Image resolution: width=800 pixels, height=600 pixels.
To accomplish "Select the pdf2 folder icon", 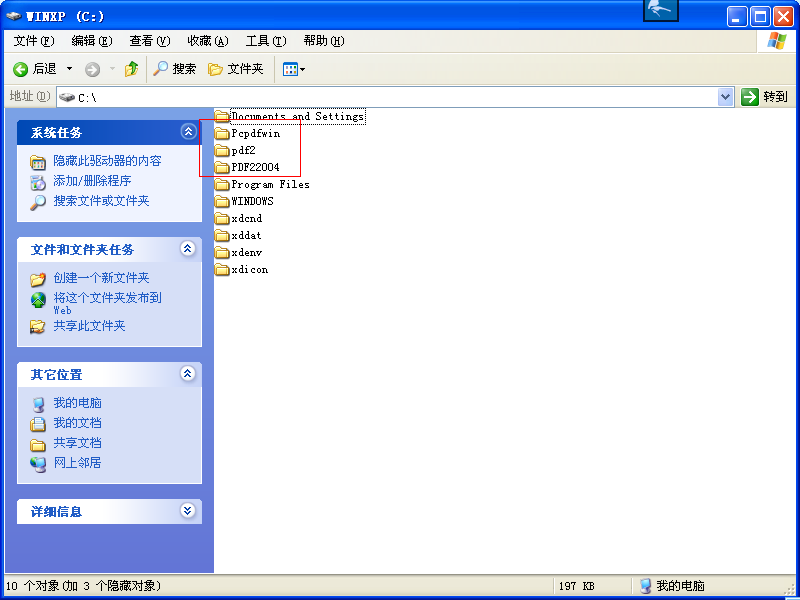I will pos(222,151).
